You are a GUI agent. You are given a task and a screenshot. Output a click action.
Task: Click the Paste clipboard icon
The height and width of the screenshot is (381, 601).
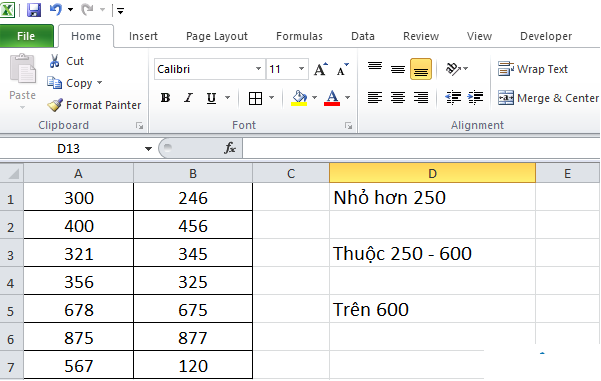pyautogui.click(x=23, y=69)
